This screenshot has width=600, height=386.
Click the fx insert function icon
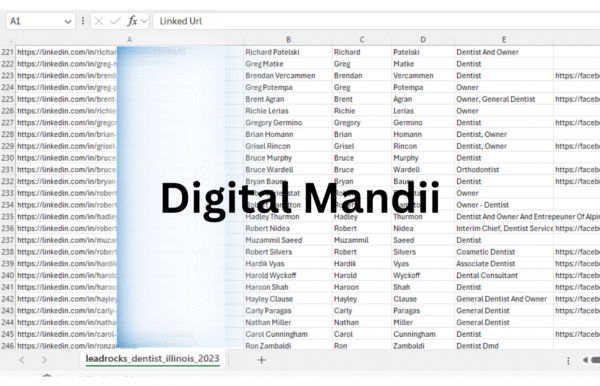(x=132, y=21)
